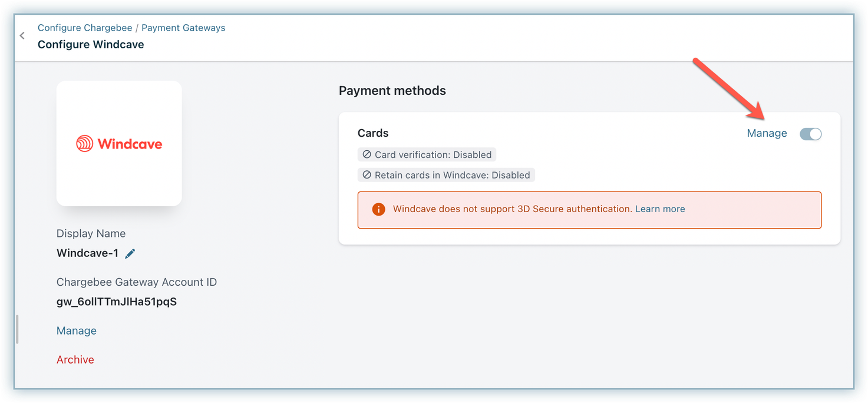Click the left vertical scrollbar handle

(17, 329)
